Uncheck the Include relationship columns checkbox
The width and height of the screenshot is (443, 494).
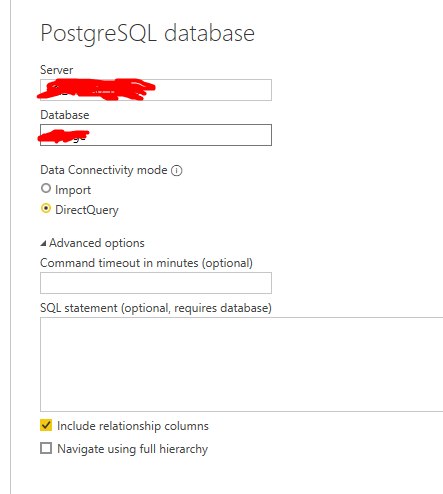click(x=46, y=425)
